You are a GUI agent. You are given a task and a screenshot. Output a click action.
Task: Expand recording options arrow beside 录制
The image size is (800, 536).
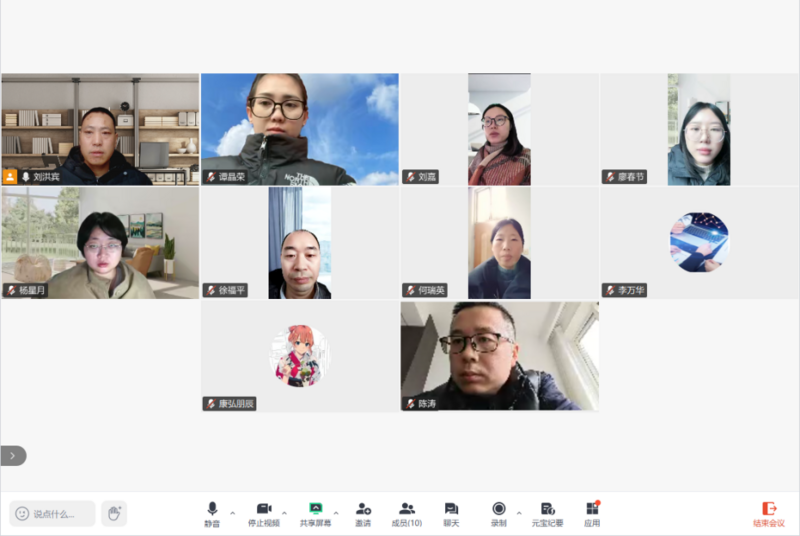point(519,513)
